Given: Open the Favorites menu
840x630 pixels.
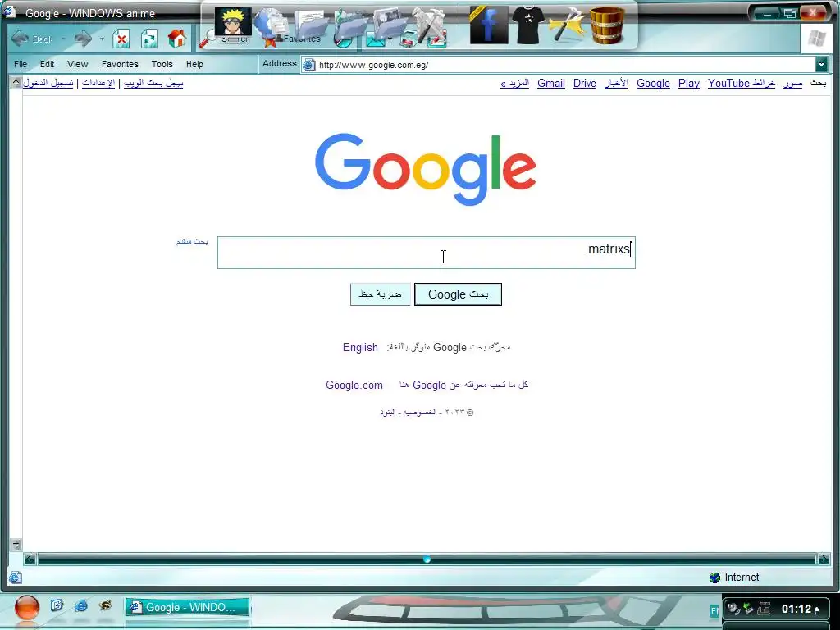Looking at the screenshot, I should coord(120,64).
